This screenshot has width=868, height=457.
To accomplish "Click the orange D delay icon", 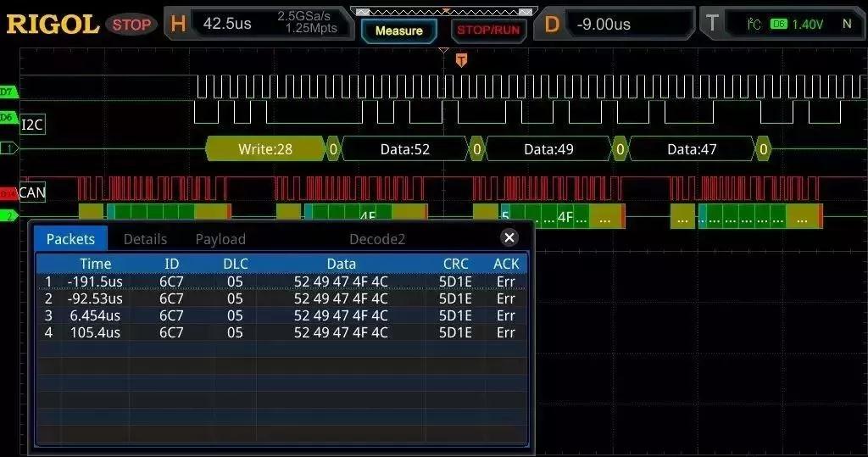I will [x=552, y=25].
